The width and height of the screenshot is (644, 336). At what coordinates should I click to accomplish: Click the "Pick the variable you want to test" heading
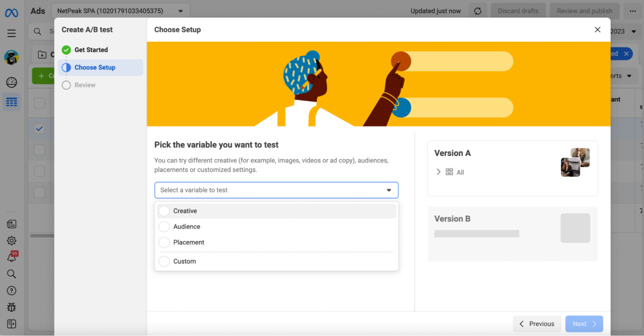pos(216,145)
